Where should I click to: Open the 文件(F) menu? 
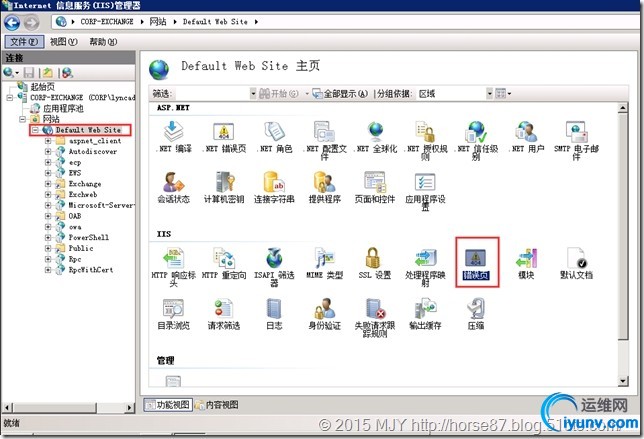coord(24,41)
